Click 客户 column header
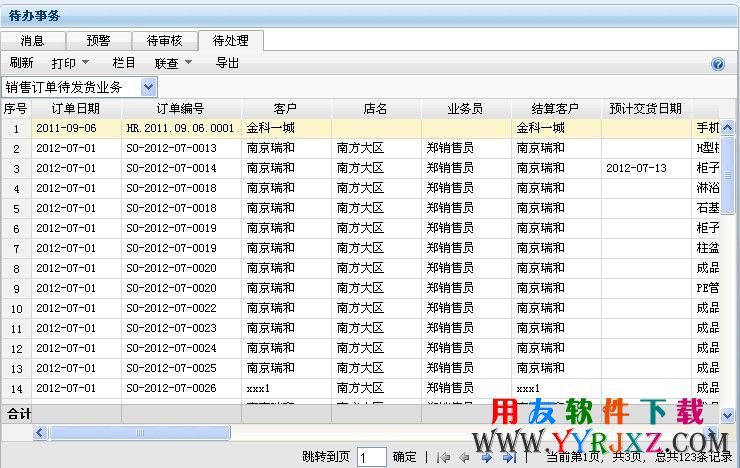The image size is (740, 468). coord(286,109)
